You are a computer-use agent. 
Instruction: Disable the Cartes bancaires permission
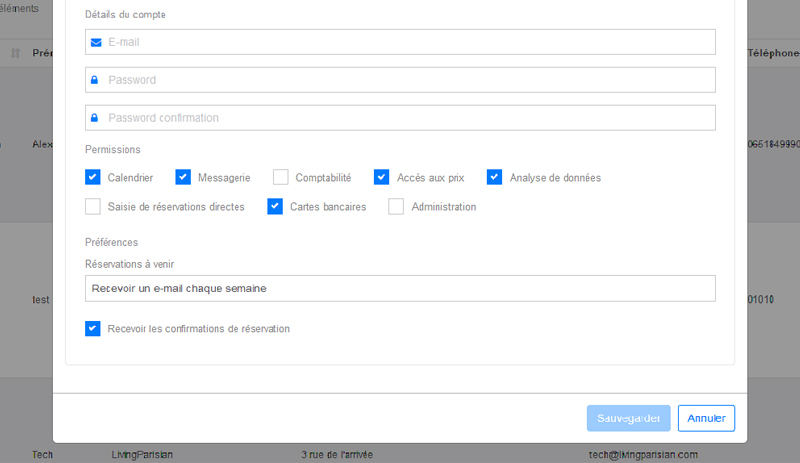[275, 207]
